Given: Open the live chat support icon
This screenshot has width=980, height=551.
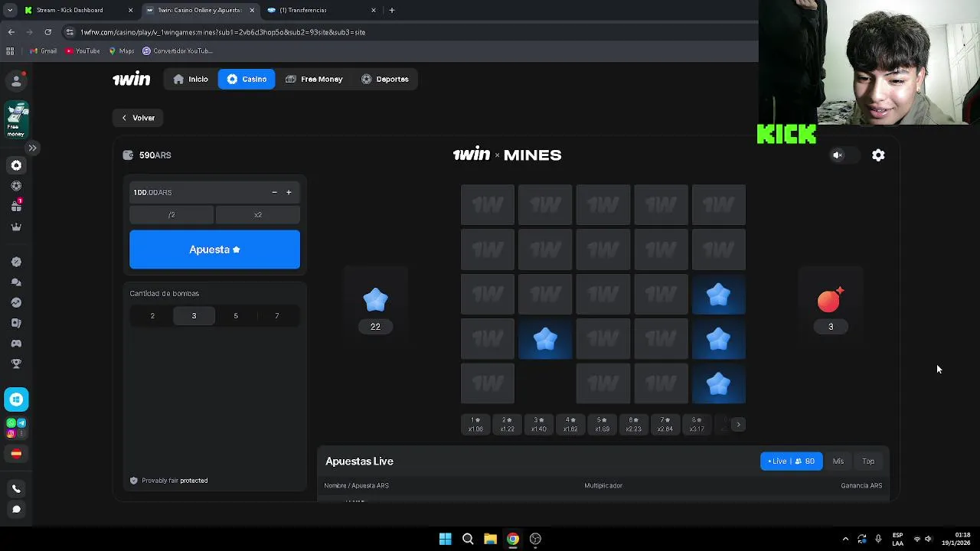Looking at the screenshot, I should [16, 509].
